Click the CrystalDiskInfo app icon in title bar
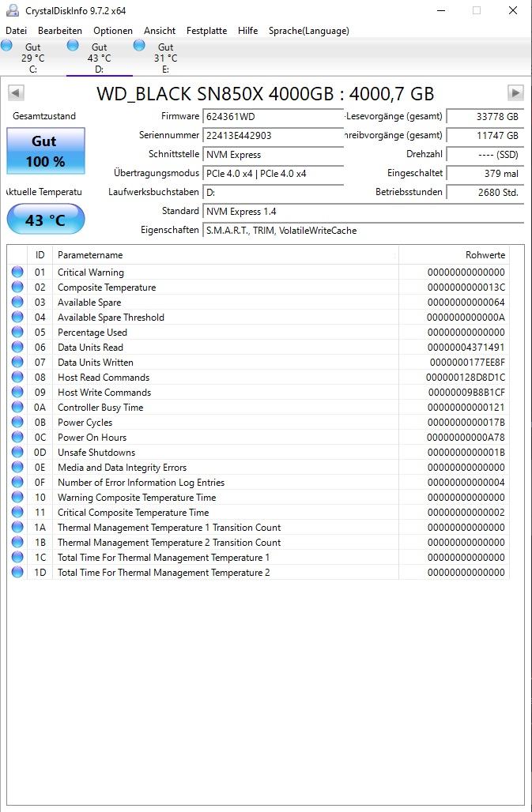The image size is (532, 812). tap(13, 10)
